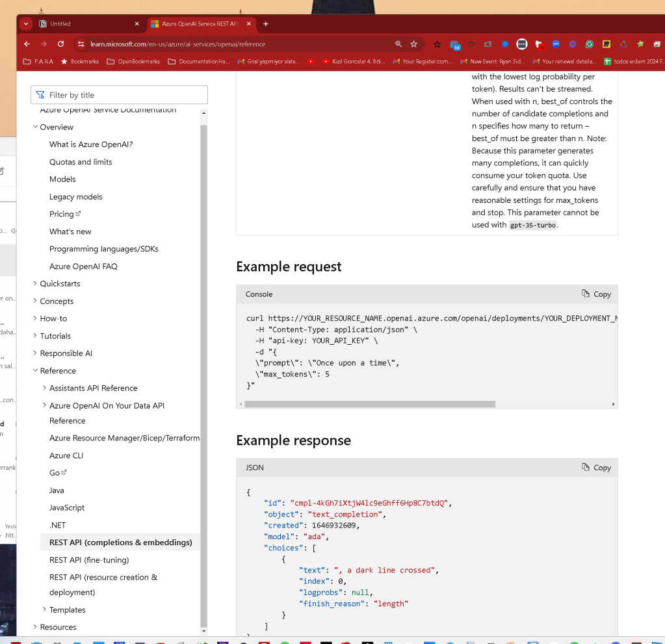Open the purple gear extension
Screen dimensions: 665x644
(573, 44)
